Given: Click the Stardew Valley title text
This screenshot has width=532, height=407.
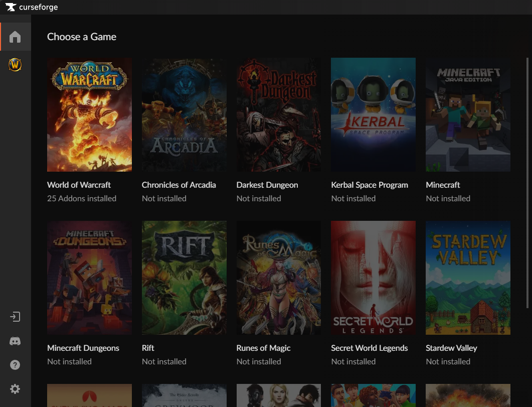Looking at the screenshot, I should pos(451,348).
